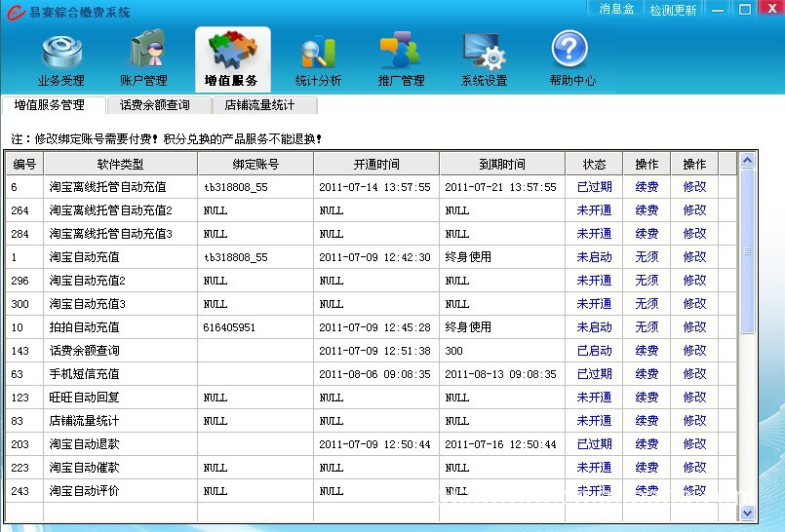Select open time 2011-07-14 13:57:55 cell

[375, 187]
